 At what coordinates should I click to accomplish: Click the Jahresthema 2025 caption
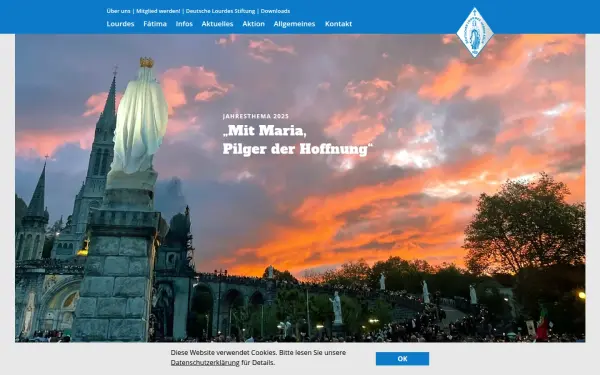point(256,116)
